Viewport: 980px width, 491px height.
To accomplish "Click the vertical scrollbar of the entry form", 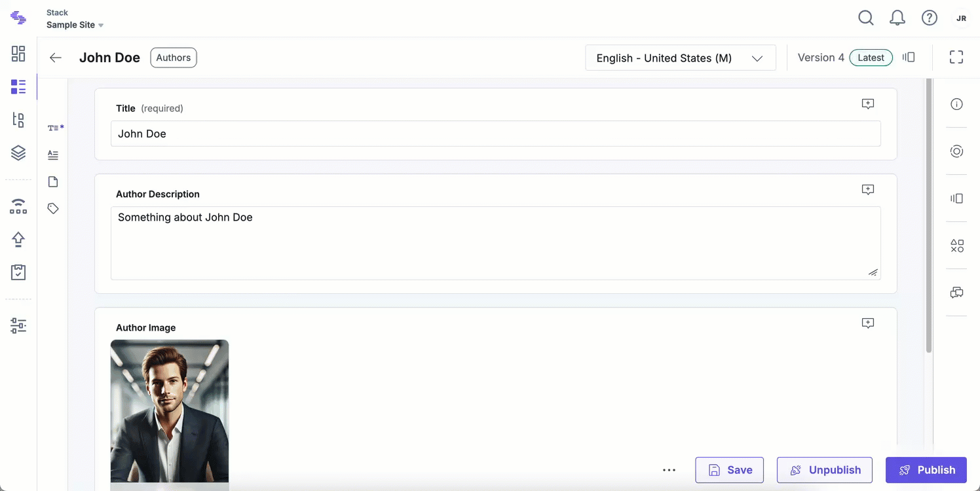I will (x=928, y=216).
